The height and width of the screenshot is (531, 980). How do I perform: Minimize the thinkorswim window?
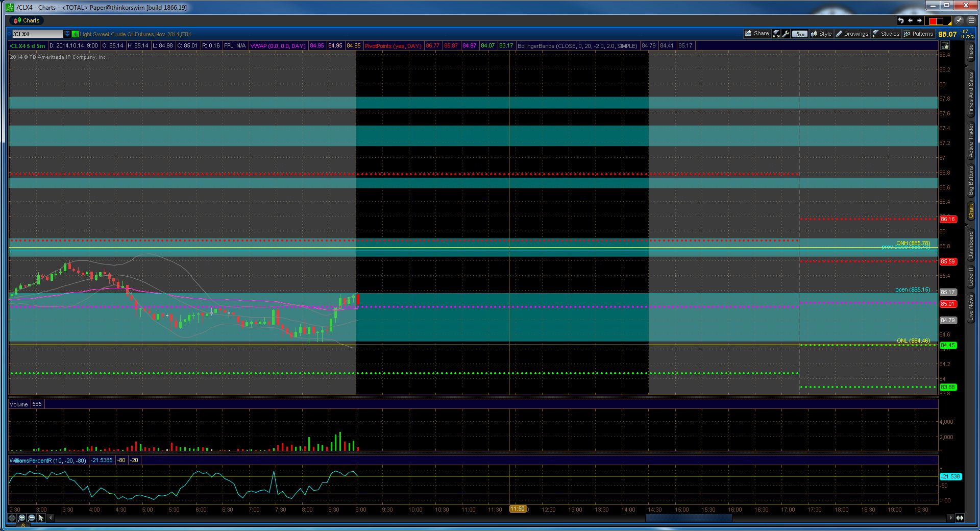tap(932, 5)
